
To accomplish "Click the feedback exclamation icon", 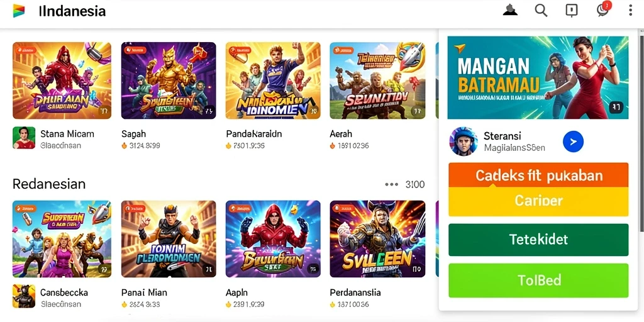I will pos(572,10).
